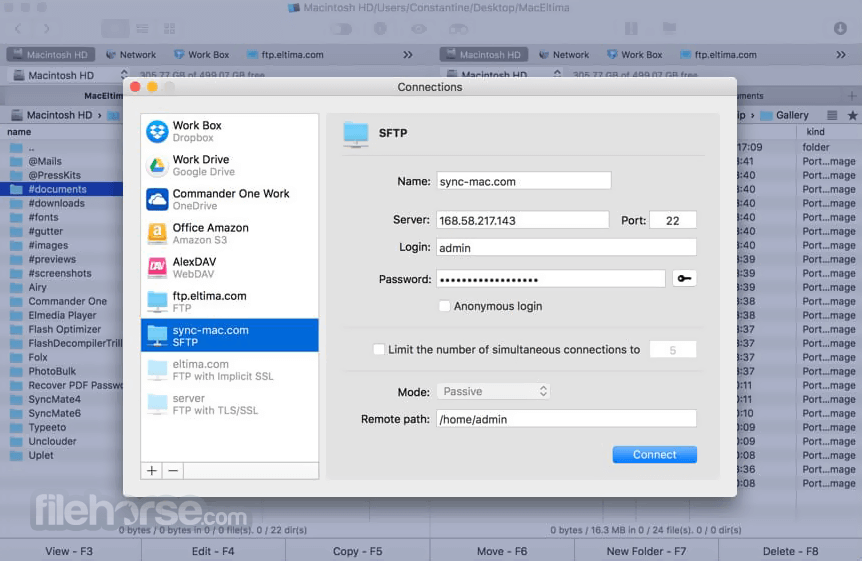
Task: Select ftp.eltima.com FTP list entry
Action: (229, 302)
